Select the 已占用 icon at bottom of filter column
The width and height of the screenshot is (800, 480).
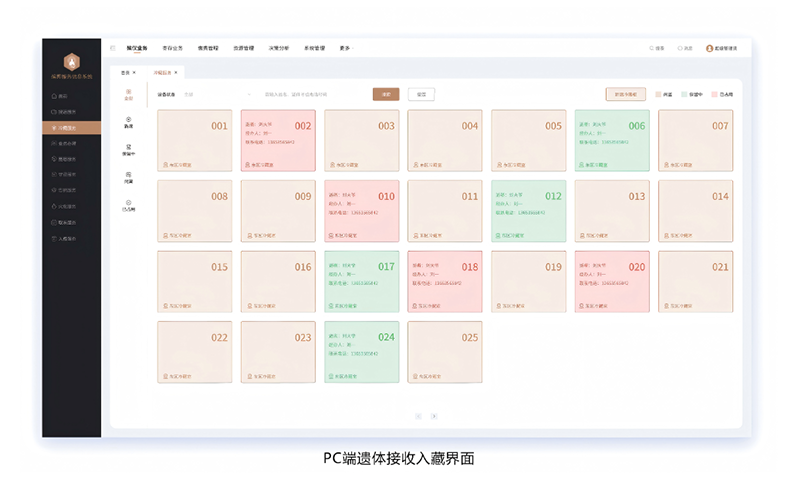(x=128, y=204)
